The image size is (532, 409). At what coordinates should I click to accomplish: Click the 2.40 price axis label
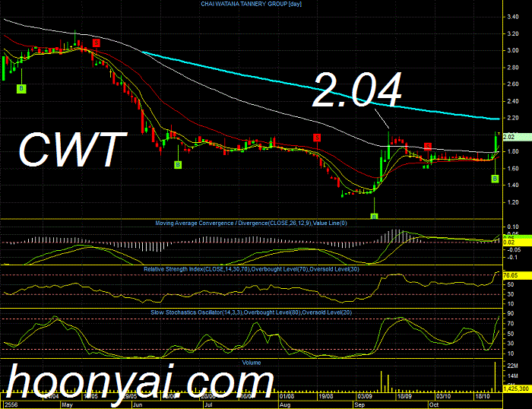click(x=513, y=101)
